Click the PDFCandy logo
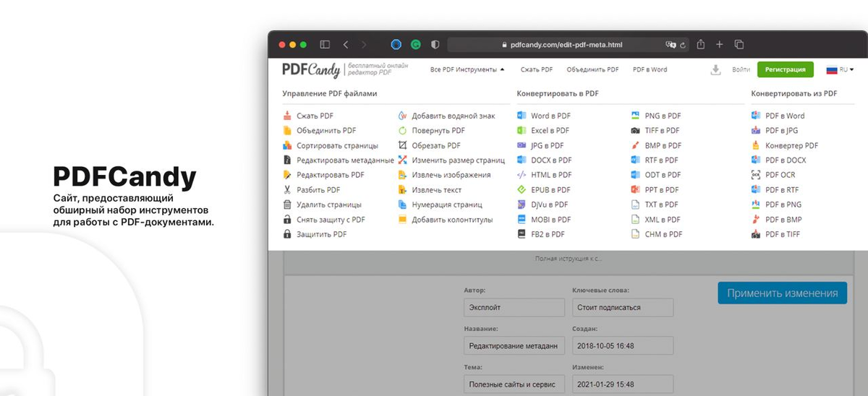Screen dimensions: 868x396 tap(311, 69)
